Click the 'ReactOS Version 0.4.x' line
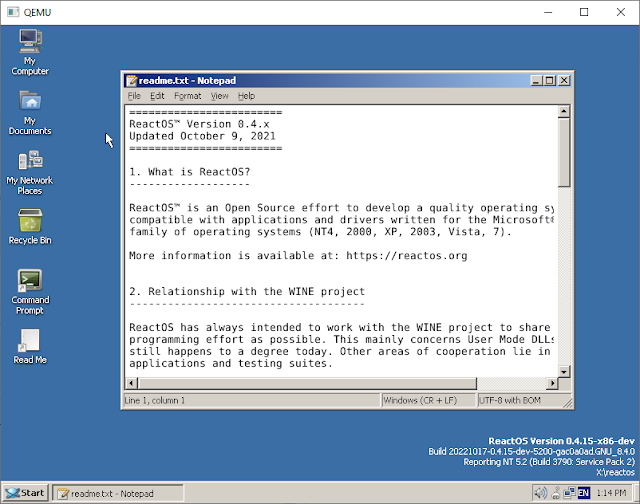 [199, 124]
